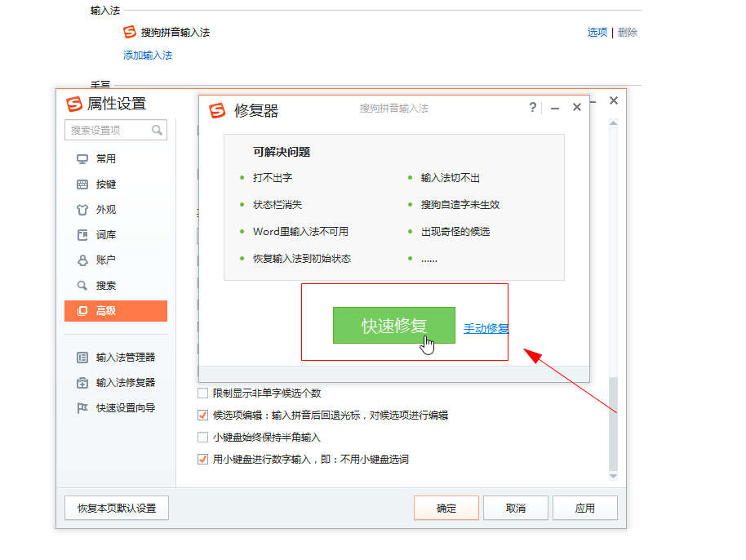Click the Sogou logo in the 修复器 title
Image resolution: width=746 pixels, height=560 pixels.
pyautogui.click(x=217, y=110)
